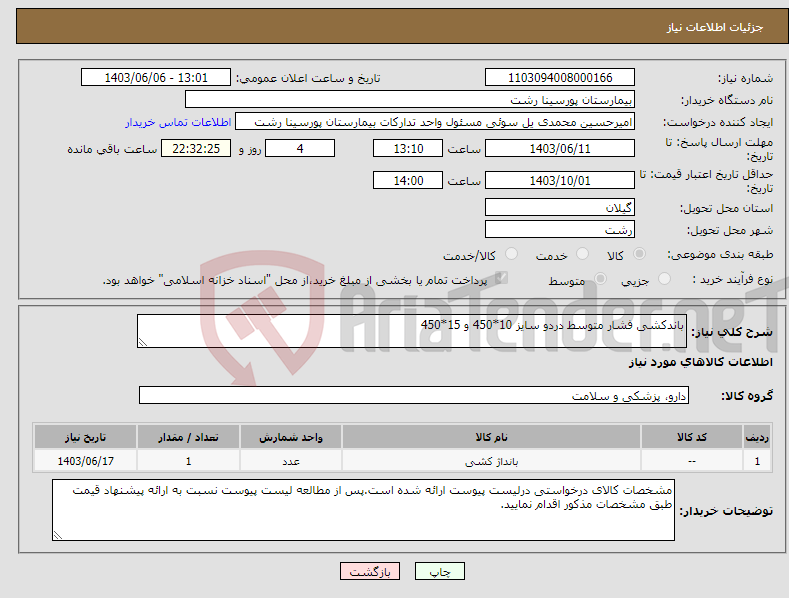The width and height of the screenshot is (789, 598).
Task: Click the buyer notes textarea
Action: tap(363, 510)
